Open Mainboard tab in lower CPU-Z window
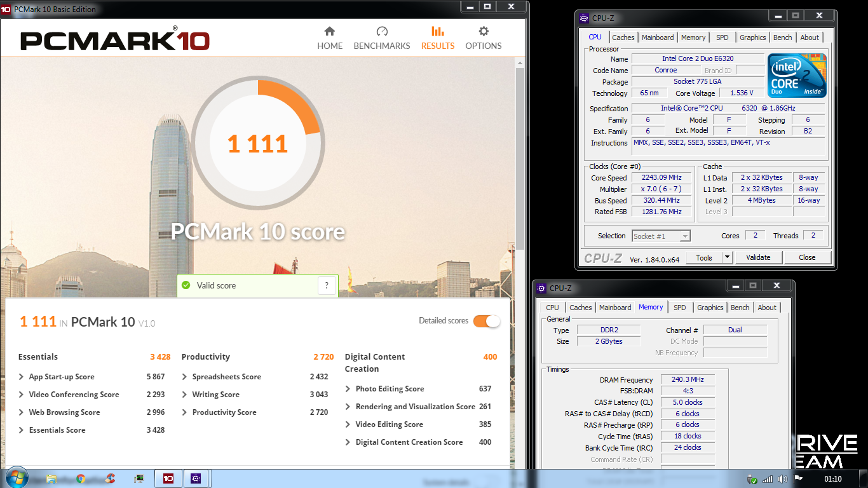868x488 pixels. click(615, 308)
